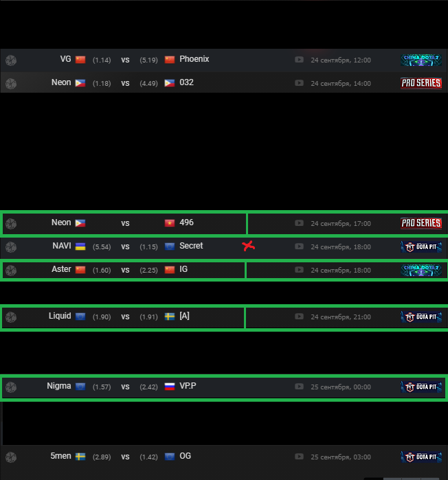
Task: Click NAVI odds (5.54)
Action: pos(102,247)
